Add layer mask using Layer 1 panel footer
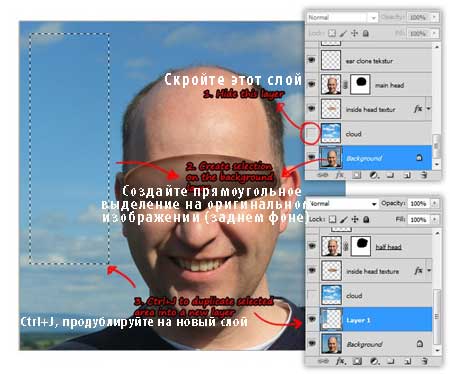The image size is (450, 374). click(357, 361)
